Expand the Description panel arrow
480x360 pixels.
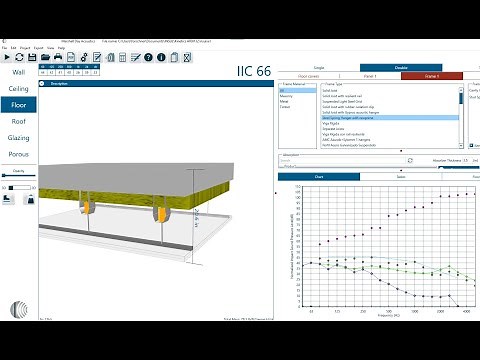(42, 83)
